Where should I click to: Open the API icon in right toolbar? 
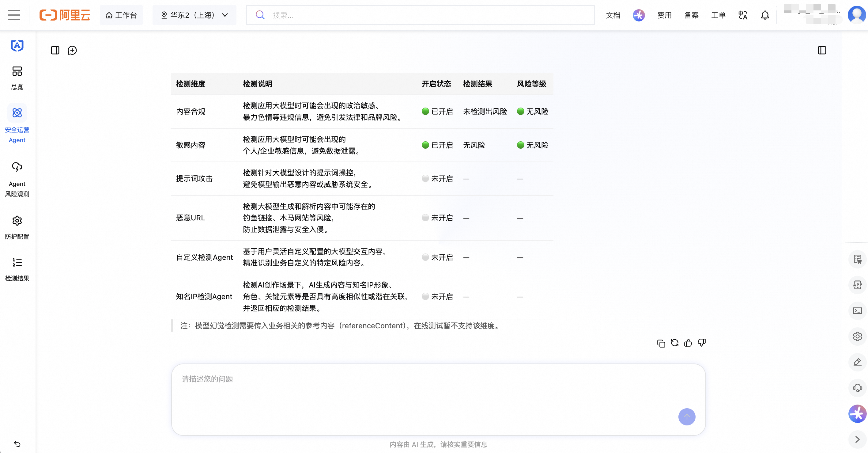pos(857,285)
